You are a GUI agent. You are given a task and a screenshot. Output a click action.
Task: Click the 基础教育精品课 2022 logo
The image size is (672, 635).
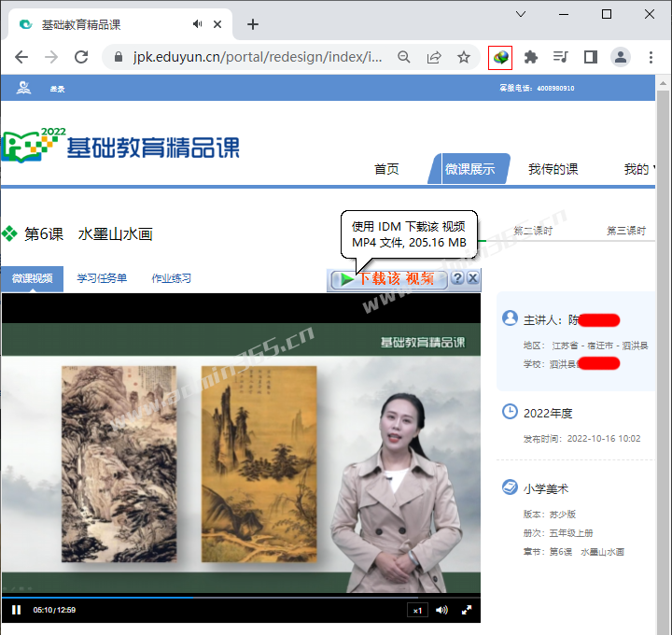coord(120,145)
